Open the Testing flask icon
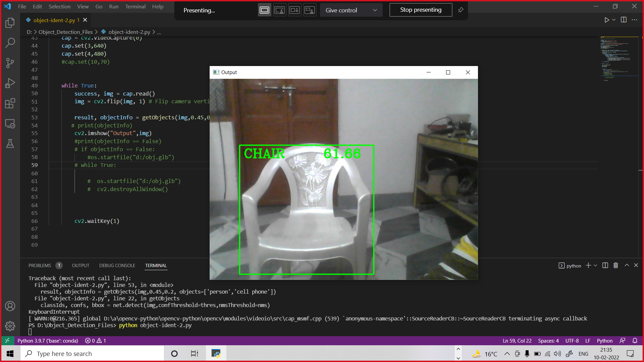644x362 pixels. [x=10, y=144]
